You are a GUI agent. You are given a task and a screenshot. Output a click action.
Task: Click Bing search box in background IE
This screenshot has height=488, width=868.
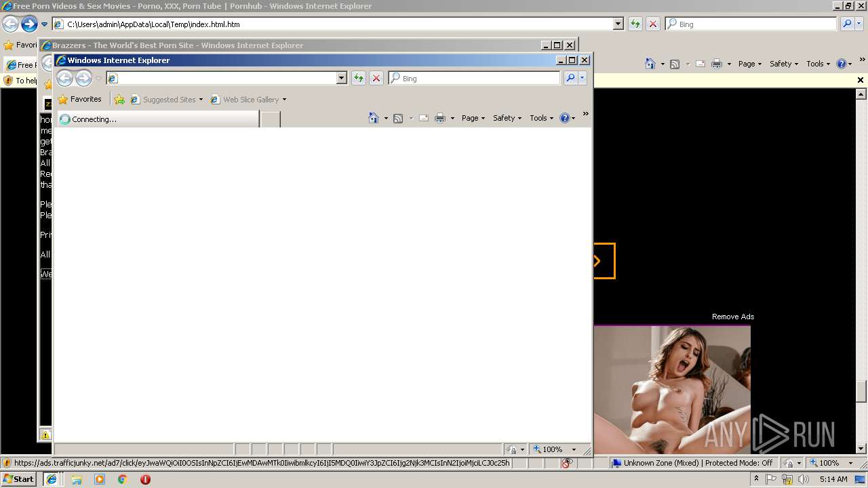pyautogui.click(x=751, y=24)
